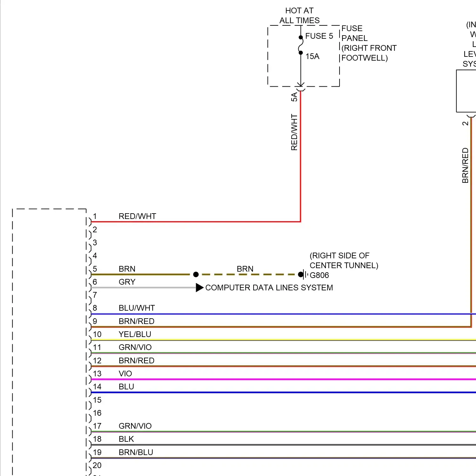The height and width of the screenshot is (476, 476).
Task: Click the GRY label at pin 6
Action: point(127,282)
